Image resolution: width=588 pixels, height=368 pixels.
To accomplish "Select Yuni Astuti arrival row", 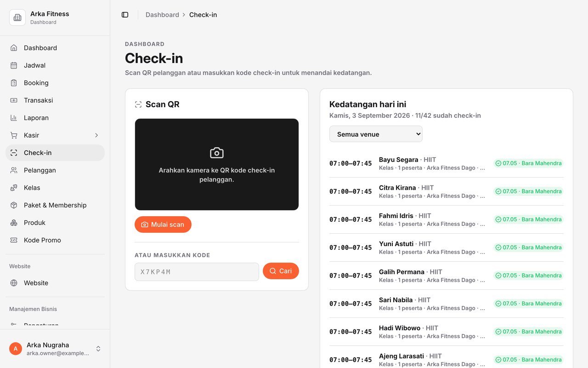I will [447, 247].
